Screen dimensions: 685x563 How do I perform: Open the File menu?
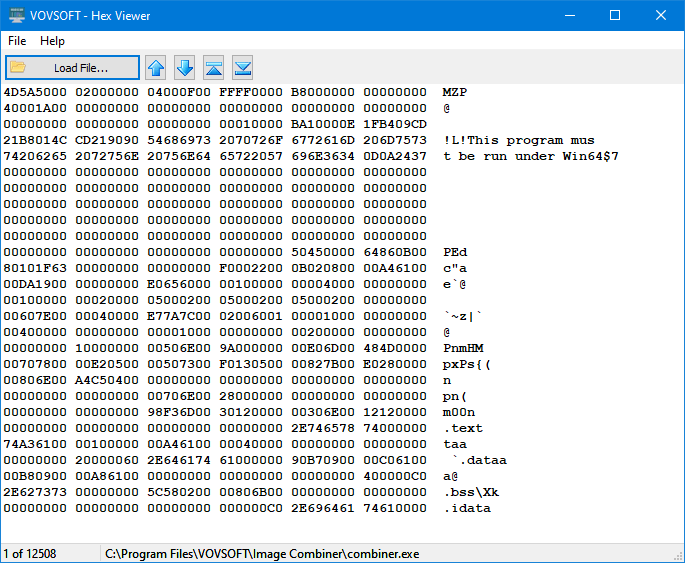[x=17, y=41]
